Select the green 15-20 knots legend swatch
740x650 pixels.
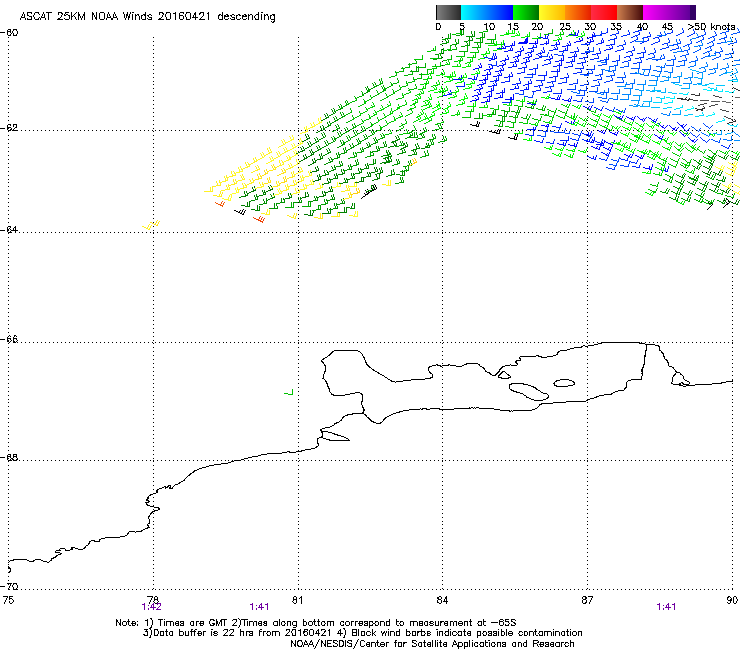[526, 12]
